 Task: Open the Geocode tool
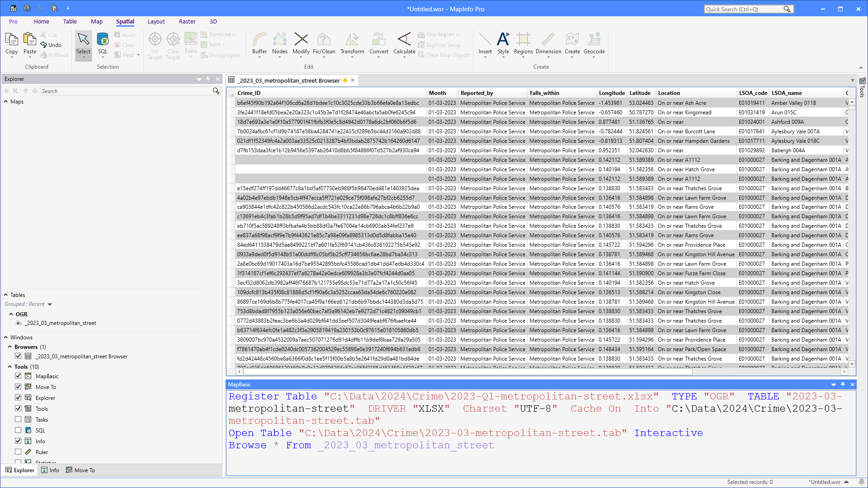click(594, 44)
